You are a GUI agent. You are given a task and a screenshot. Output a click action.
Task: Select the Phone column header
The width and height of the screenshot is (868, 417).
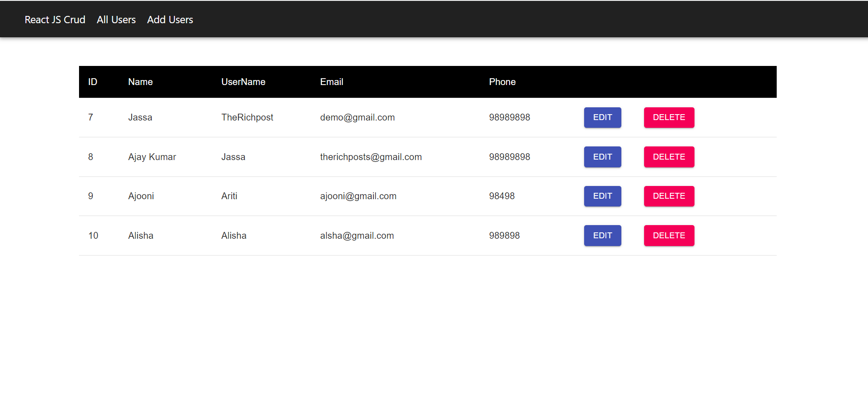(x=502, y=82)
